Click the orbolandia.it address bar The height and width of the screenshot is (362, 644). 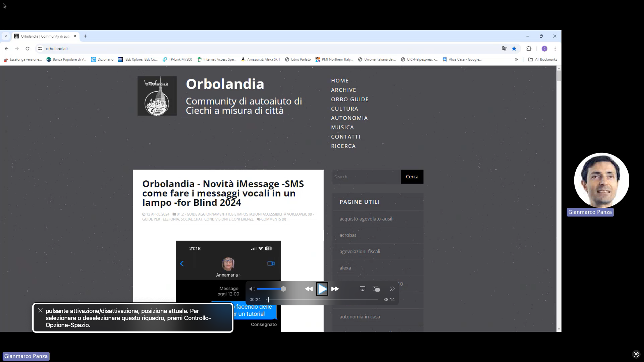tap(268, 49)
